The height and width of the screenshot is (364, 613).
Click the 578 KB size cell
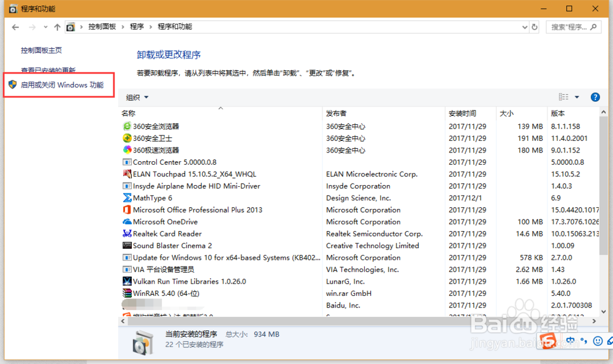click(531, 257)
